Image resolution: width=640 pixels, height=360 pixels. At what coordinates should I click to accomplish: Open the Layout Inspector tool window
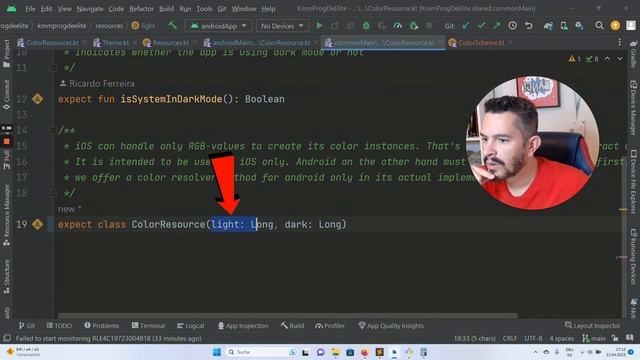[x=592, y=326]
